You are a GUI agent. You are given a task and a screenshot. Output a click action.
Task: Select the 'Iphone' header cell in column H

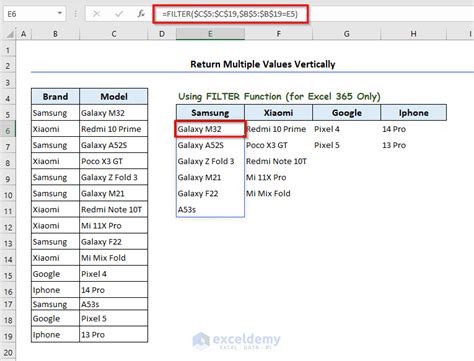pyautogui.click(x=414, y=113)
